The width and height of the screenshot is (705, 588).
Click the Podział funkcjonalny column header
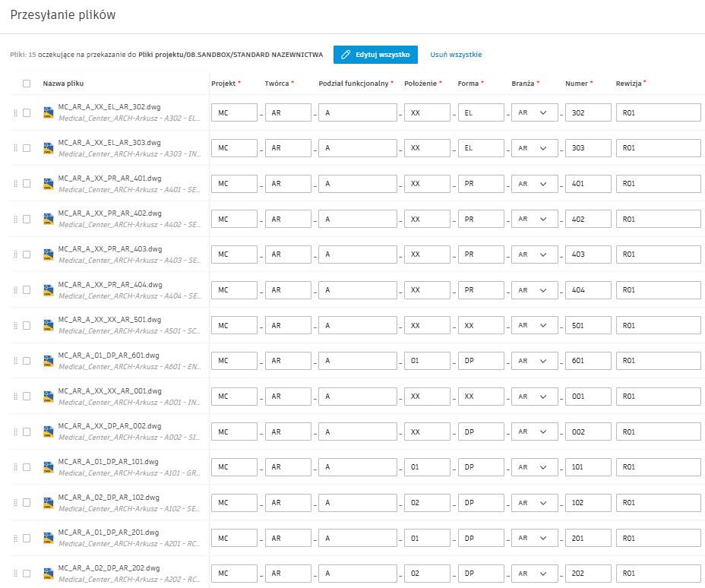click(353, 83)
